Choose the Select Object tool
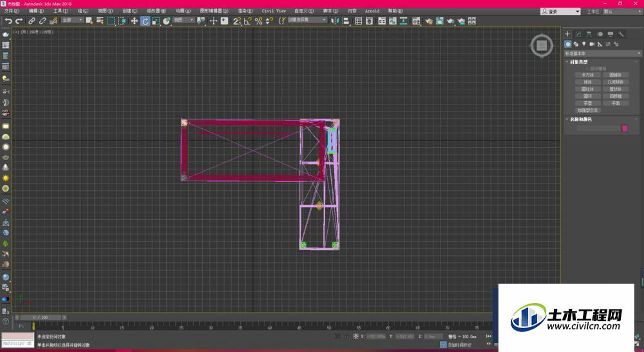 (89, 21)
